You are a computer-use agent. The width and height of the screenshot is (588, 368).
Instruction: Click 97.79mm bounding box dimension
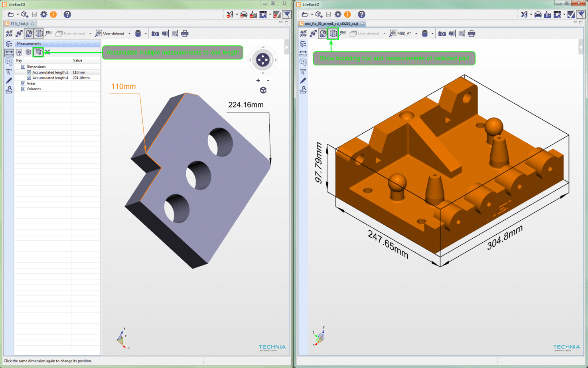318,163
